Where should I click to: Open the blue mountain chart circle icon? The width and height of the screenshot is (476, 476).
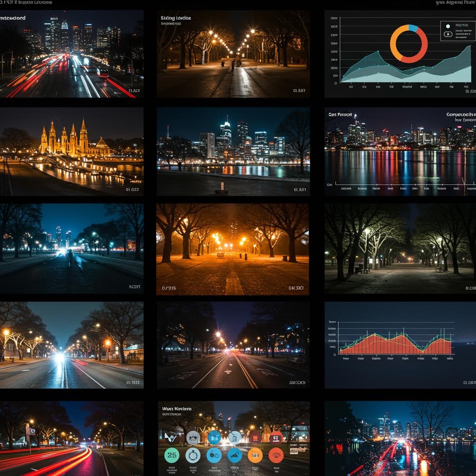coord(235,455)
